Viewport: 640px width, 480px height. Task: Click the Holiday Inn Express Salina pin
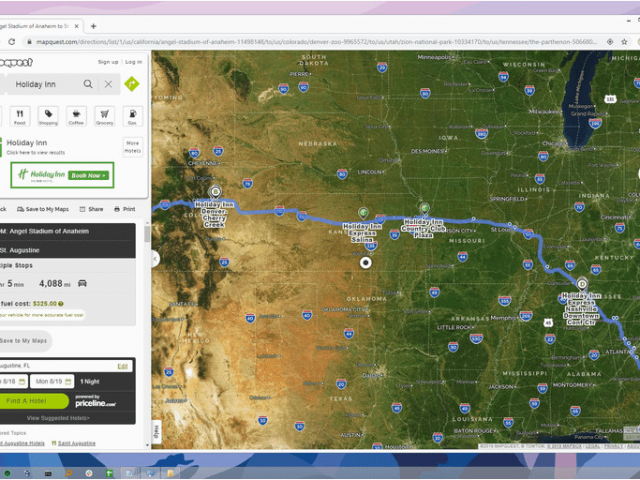[x=363, y=212]
